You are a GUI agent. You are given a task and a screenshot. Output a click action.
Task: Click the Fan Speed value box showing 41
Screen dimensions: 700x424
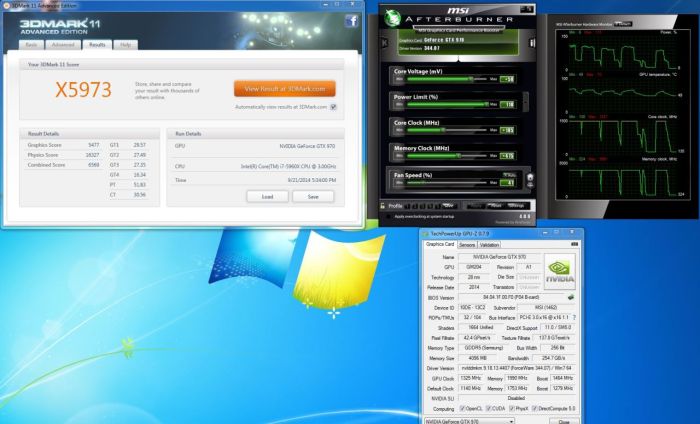point(508,183)
